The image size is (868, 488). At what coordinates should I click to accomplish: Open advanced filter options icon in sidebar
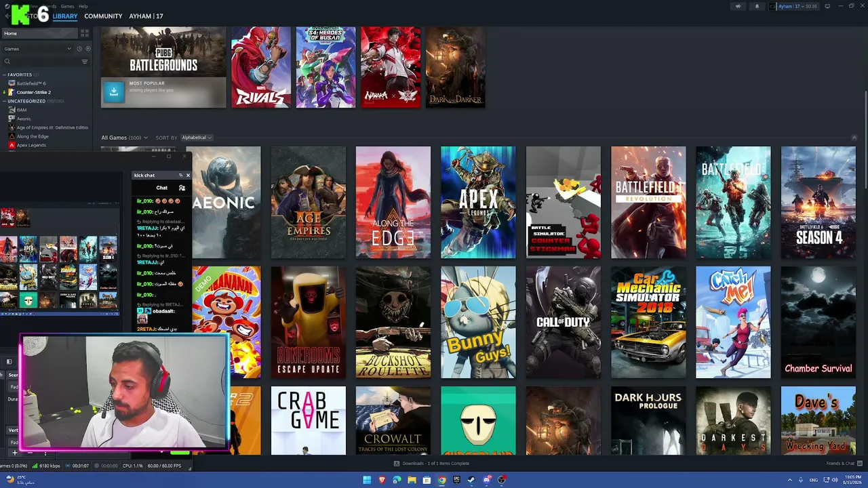tap(85, 62)
